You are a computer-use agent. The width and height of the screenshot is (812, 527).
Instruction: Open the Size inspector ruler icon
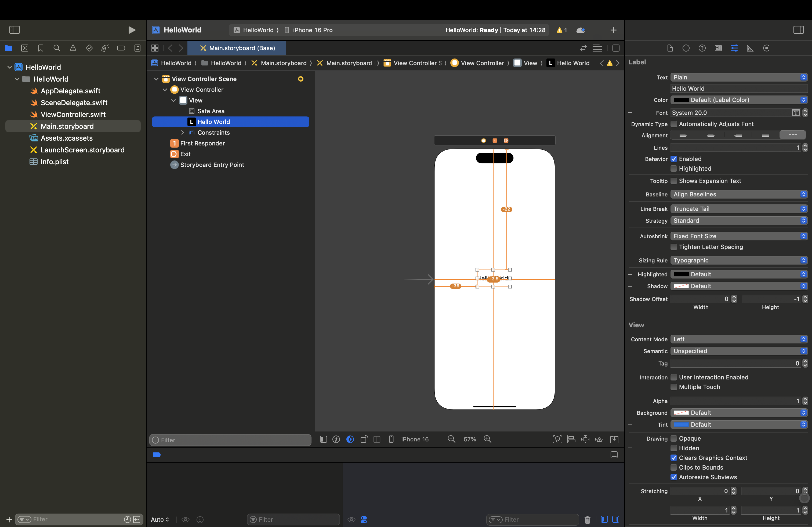point(750,48)
